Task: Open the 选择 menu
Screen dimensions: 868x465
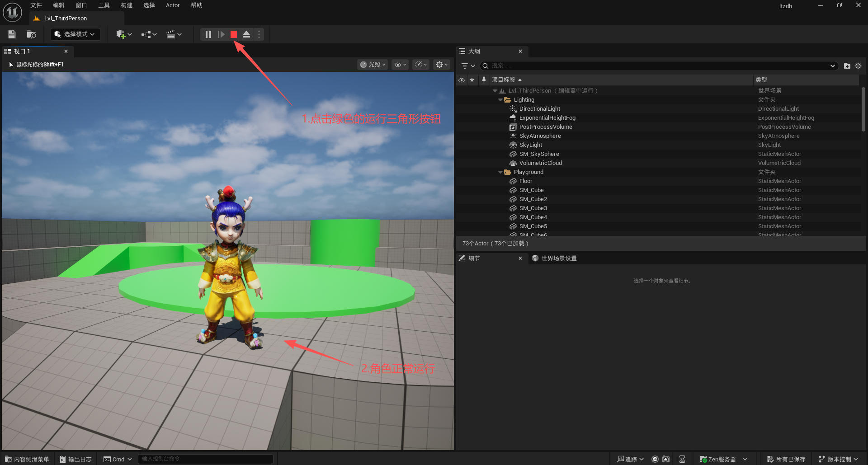Action: tap(149, 5)
